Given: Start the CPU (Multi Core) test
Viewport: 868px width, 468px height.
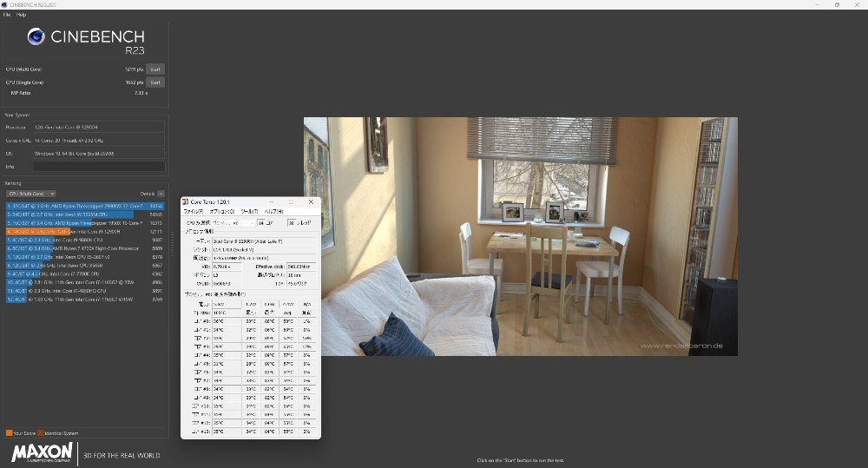Looking at the screenshot, I should point(155,69).
